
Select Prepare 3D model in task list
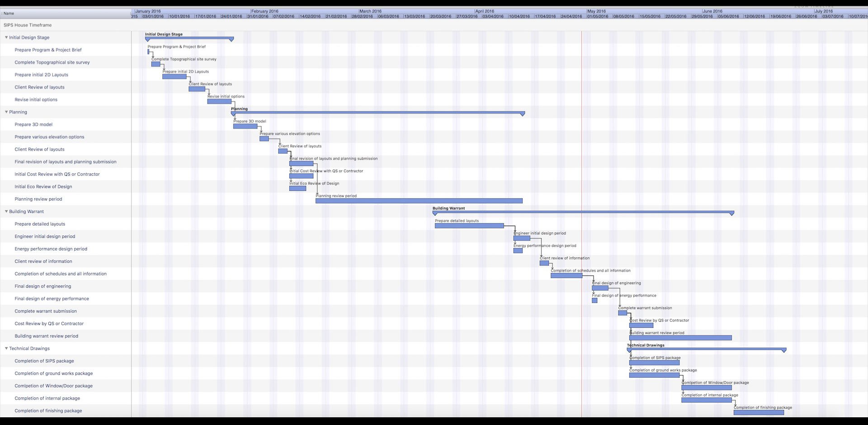pos(33,125)
